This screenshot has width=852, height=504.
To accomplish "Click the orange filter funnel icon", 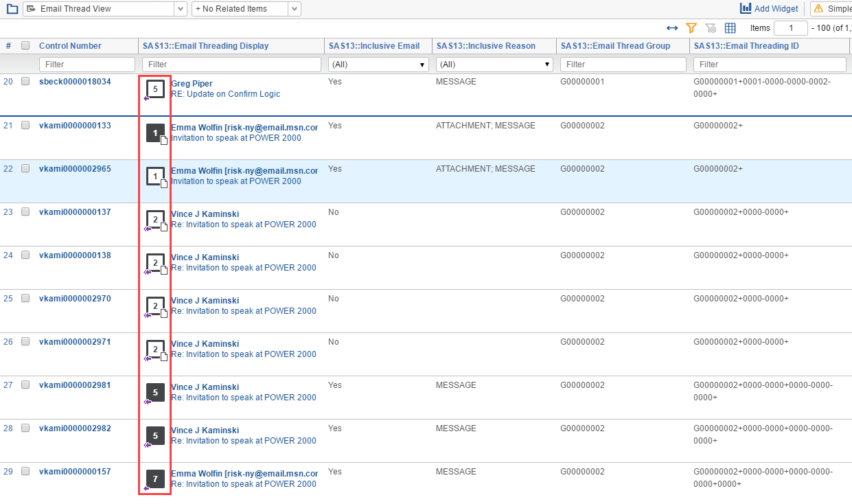I will [x=691, y=28].
